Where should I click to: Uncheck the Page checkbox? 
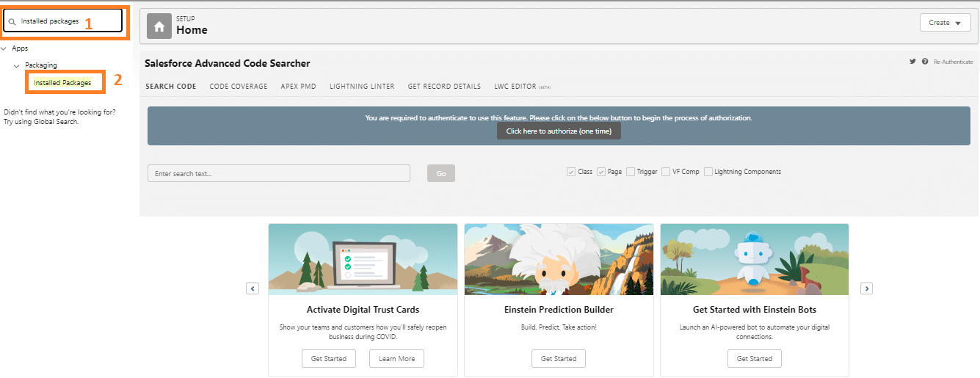tap(600, 172)
